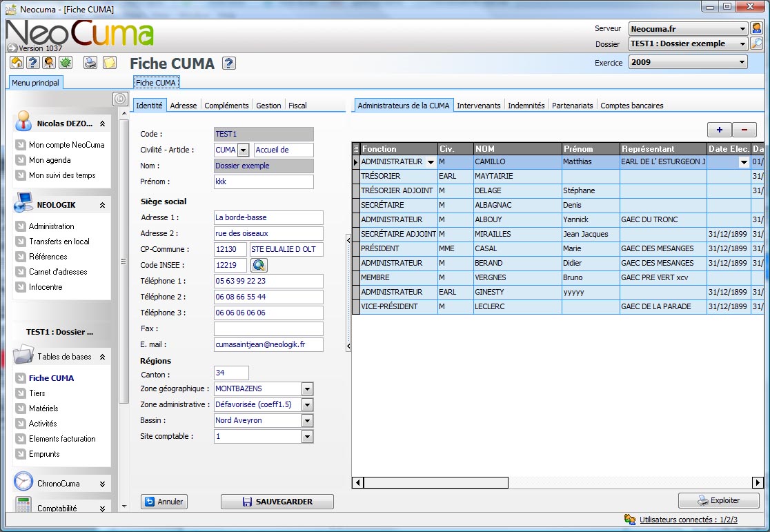Click in the Fax input field
This screenshot has width=770, height=532.
(268, 328)
